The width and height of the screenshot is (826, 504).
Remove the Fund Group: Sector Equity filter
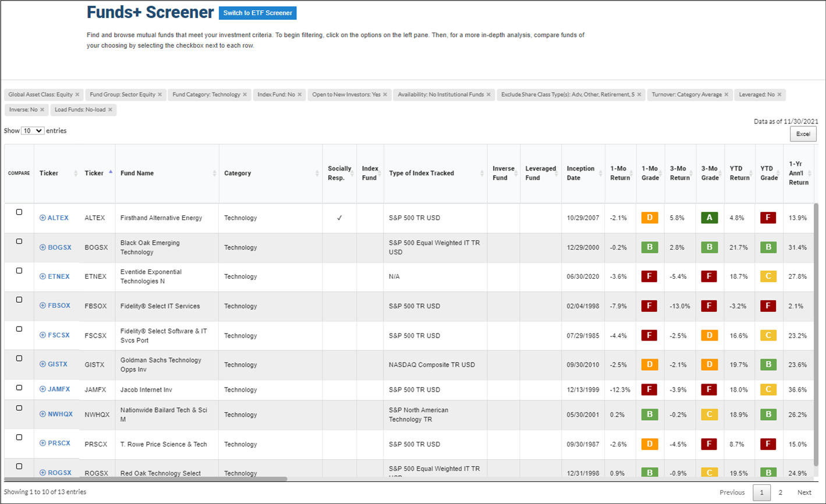160,95
